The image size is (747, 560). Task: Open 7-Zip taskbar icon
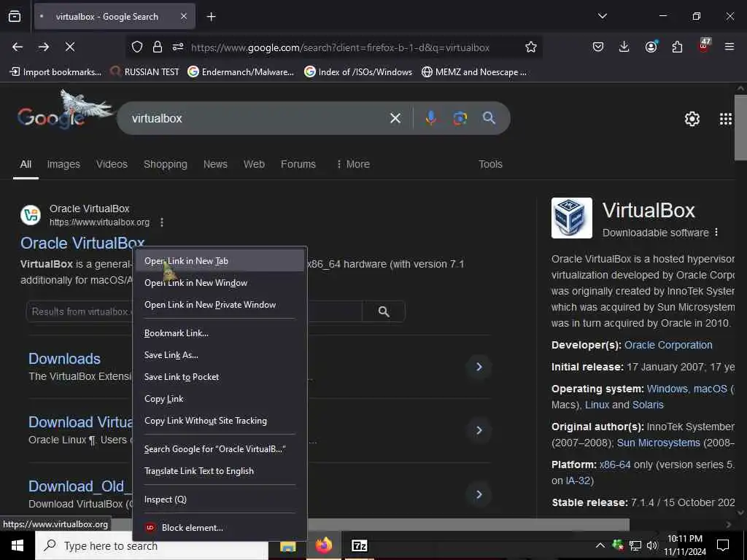359,545
